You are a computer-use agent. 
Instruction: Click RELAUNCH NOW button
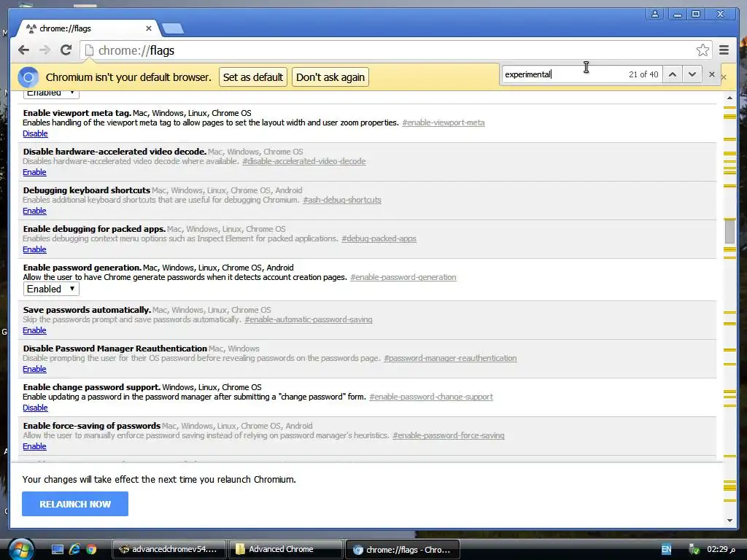tap(75, 504)
